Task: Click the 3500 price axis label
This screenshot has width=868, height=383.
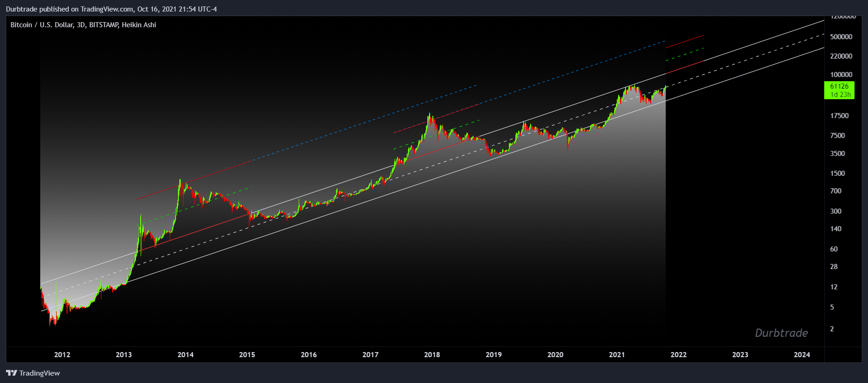Action: coord(838,154)
